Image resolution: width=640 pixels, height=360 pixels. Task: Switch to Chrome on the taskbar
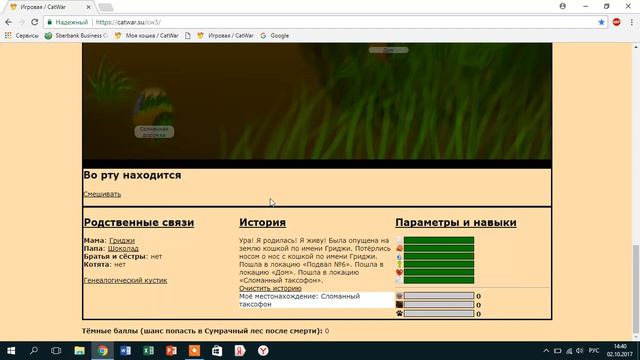(x=102, y=351)
